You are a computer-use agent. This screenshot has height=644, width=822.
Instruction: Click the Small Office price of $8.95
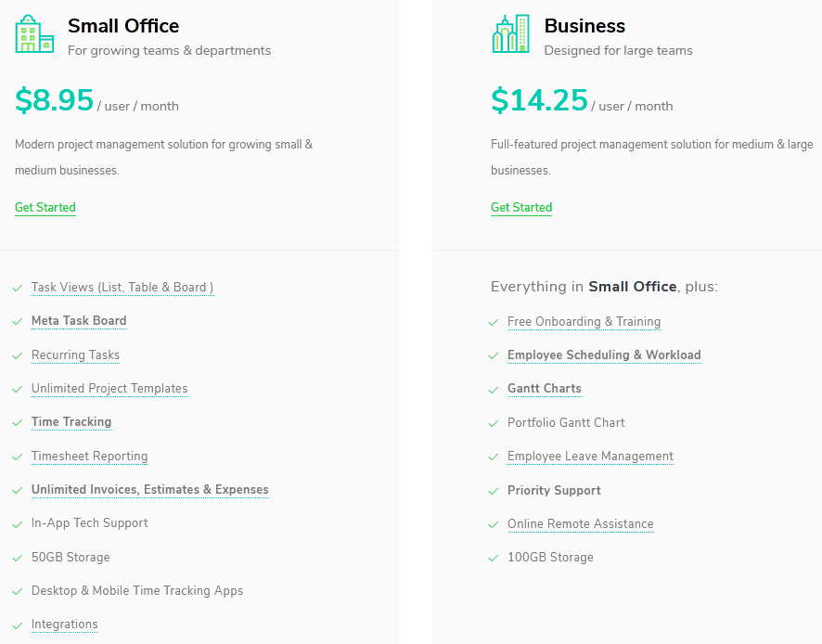(53, 99)
